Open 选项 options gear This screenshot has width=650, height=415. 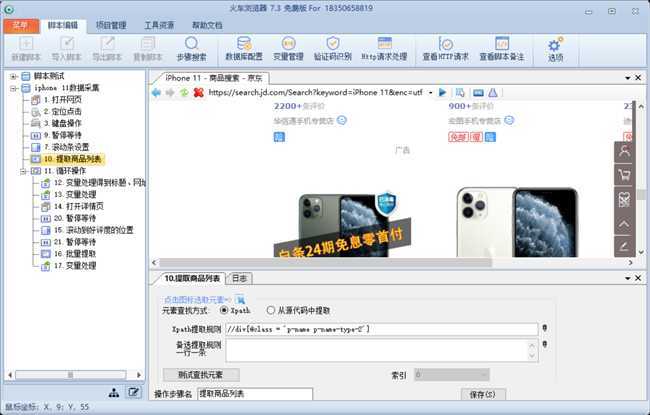pos(555,49)
